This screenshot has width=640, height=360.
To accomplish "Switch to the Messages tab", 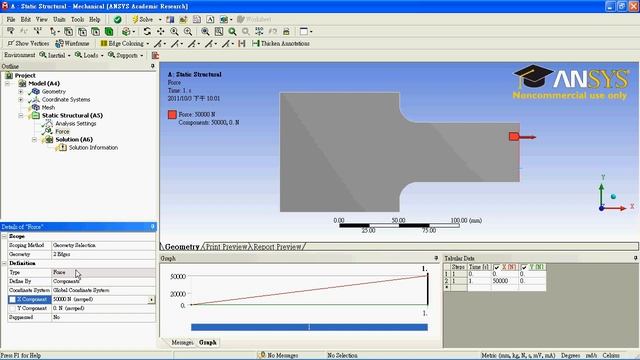I will coord(182,342).
